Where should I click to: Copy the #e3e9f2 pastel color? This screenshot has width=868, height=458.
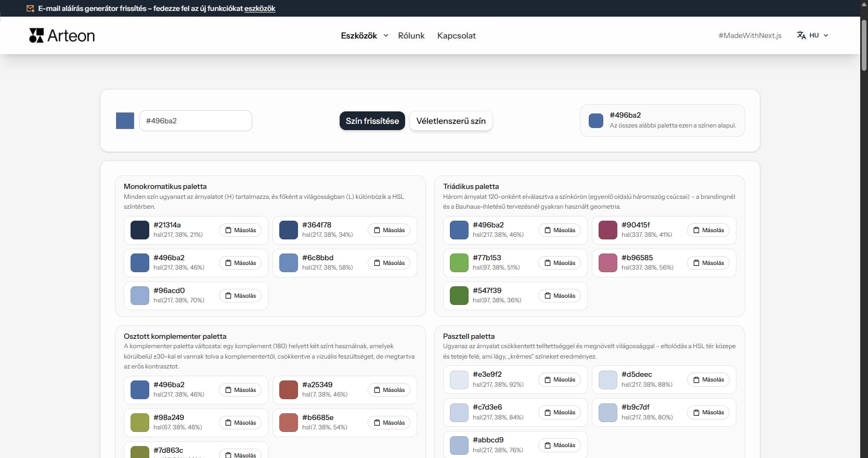click(560, 379)
